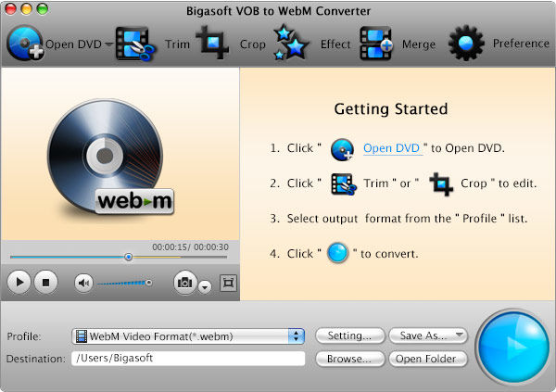Click the blue convert icon in step 4
Screen dimensions: 556x392
(x=337, y=253)
